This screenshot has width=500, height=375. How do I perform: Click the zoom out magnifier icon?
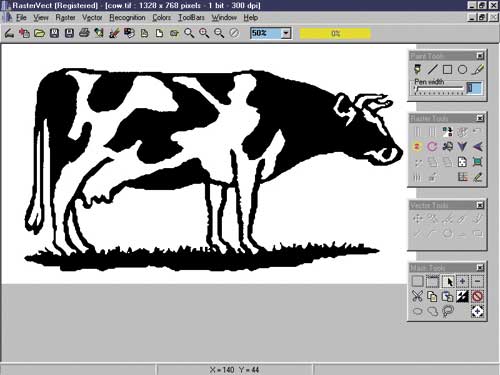219,33
